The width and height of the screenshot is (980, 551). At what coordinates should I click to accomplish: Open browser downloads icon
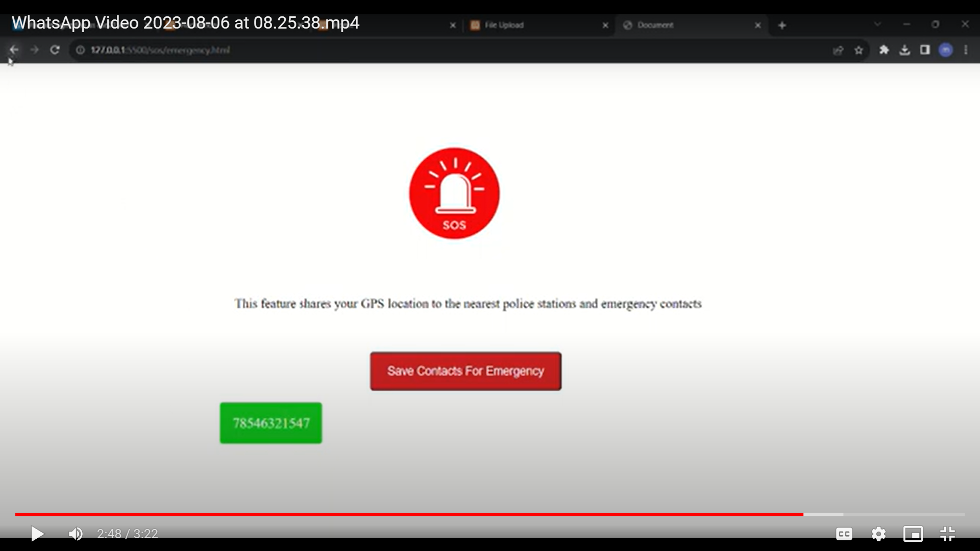pyautogui.click(x=904, y=50)
